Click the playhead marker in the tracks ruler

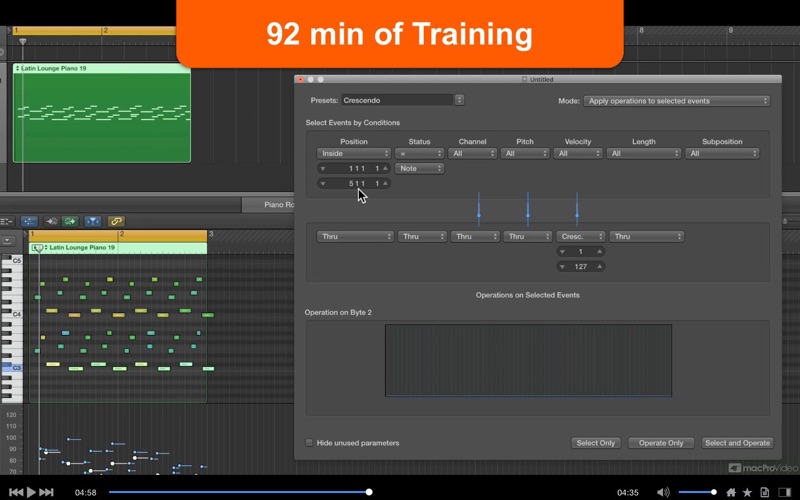(22, 41)
